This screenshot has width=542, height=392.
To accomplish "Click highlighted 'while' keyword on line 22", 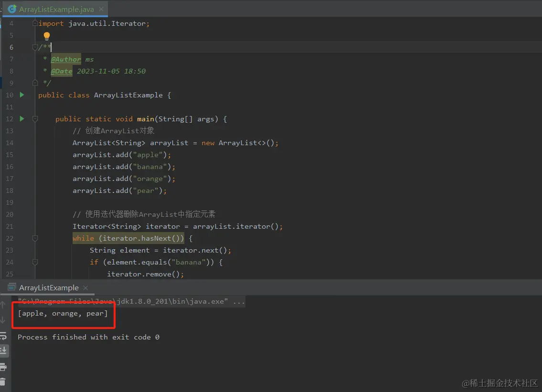I will (83, 238).
